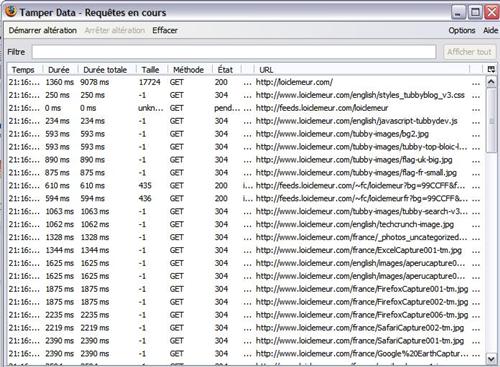Screen dimensions: 500x367
Task: Focus the Filtre text field
Action: coord(234,52)
